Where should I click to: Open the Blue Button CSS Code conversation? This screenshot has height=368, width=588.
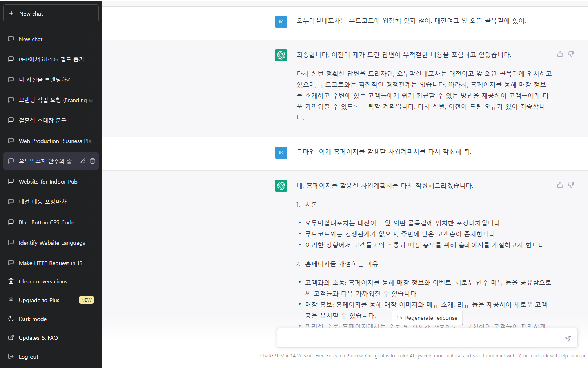pos(47,222)
